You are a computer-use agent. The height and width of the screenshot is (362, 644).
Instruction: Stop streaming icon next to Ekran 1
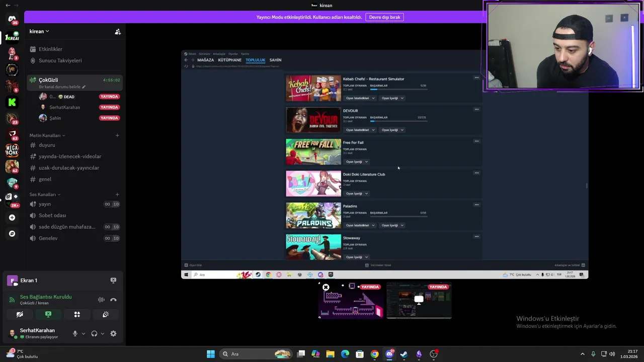point(113,281)
